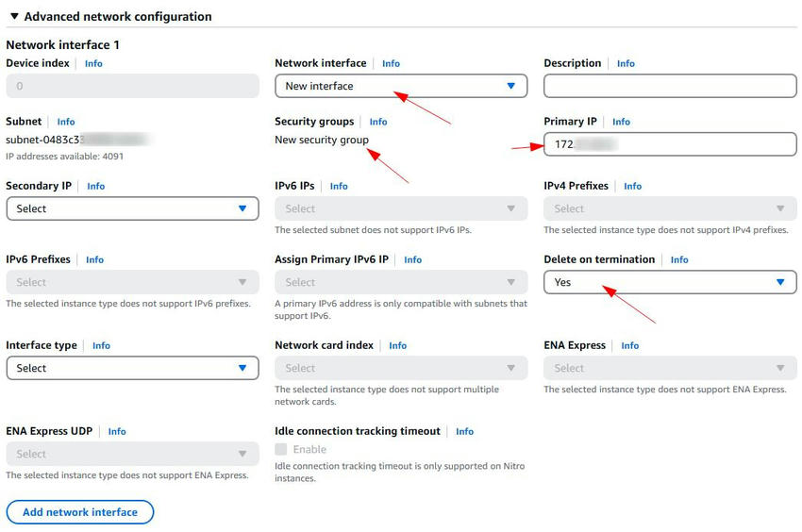Image resolution: width=802 pixels, height=532 pixels.
Task: Open Info link for Security groups
Action: [378, 122]
